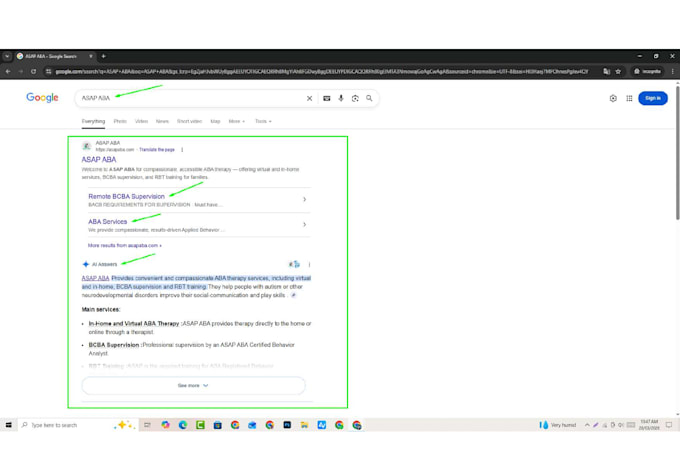Open Chrome three-dot menu

672,71
